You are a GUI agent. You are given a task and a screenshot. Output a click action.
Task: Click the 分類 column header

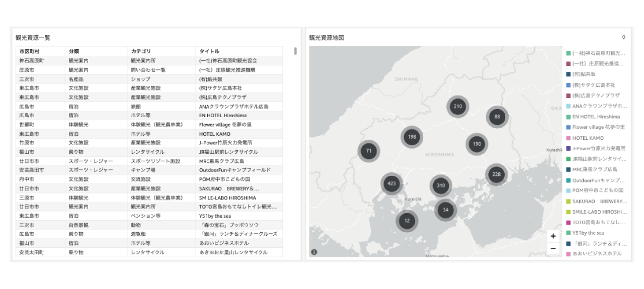[74, 51]
